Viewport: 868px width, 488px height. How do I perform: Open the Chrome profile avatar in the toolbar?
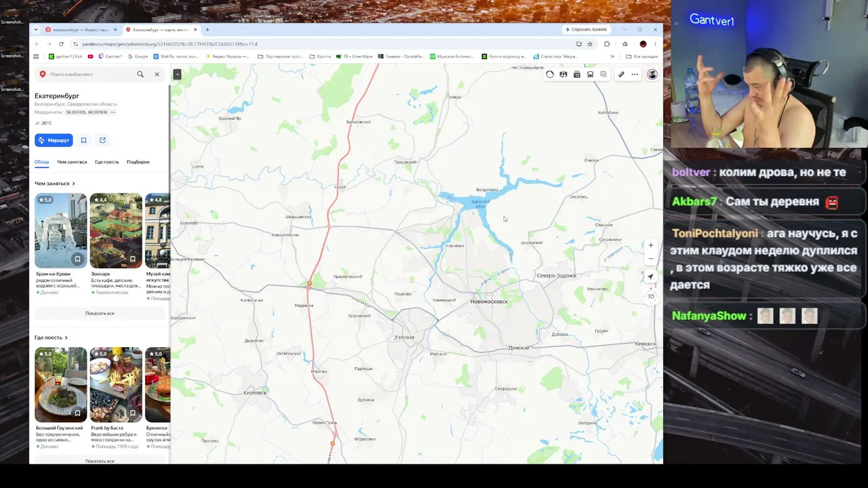643,44
